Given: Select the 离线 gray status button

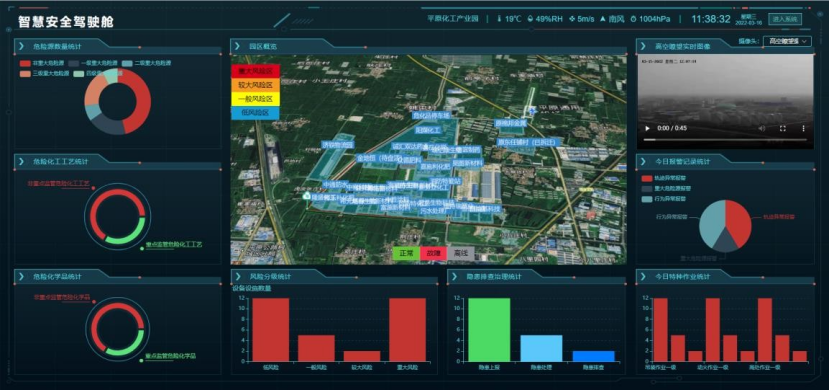Looking at the screenshot, I should [x=461, y=253].
